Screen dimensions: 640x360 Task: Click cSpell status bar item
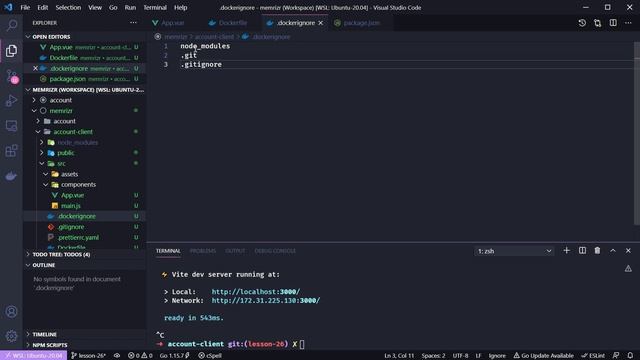coord(210,356)
